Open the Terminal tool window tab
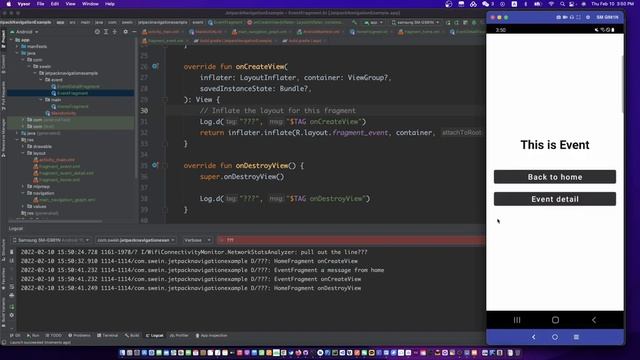The image size is (640, 360). click(107, 336)
